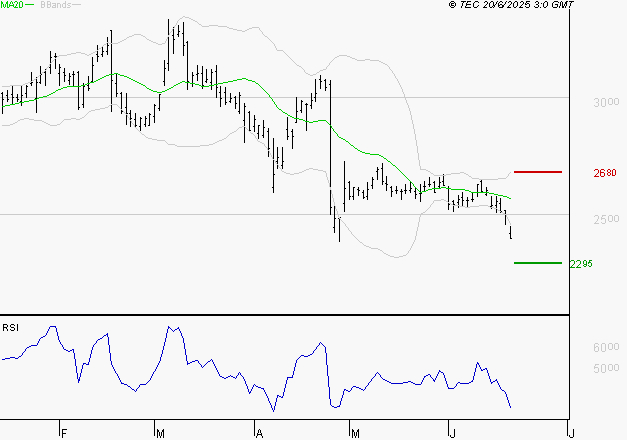Click the green support level line
Viewport: 627px width, 440px height.
point(537,263)
